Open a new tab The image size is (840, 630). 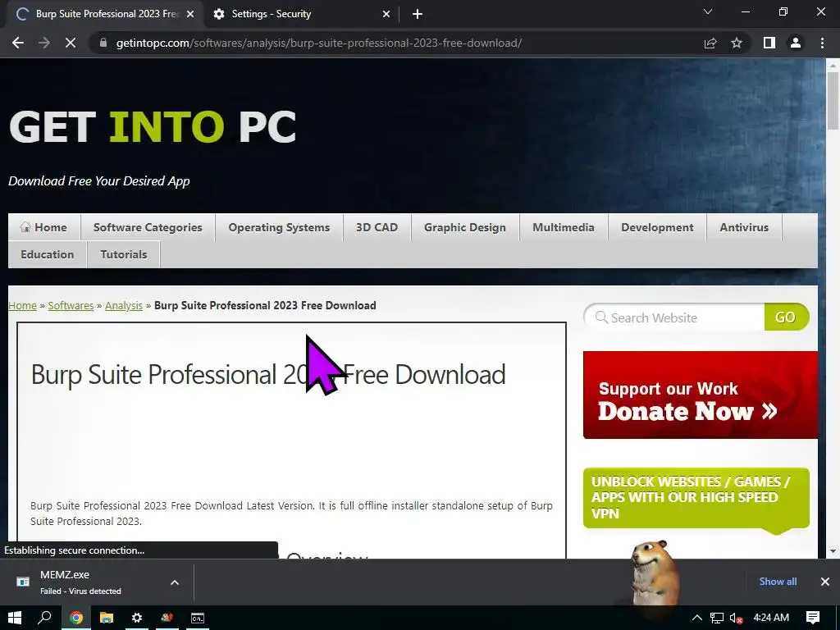pos(418,14)
